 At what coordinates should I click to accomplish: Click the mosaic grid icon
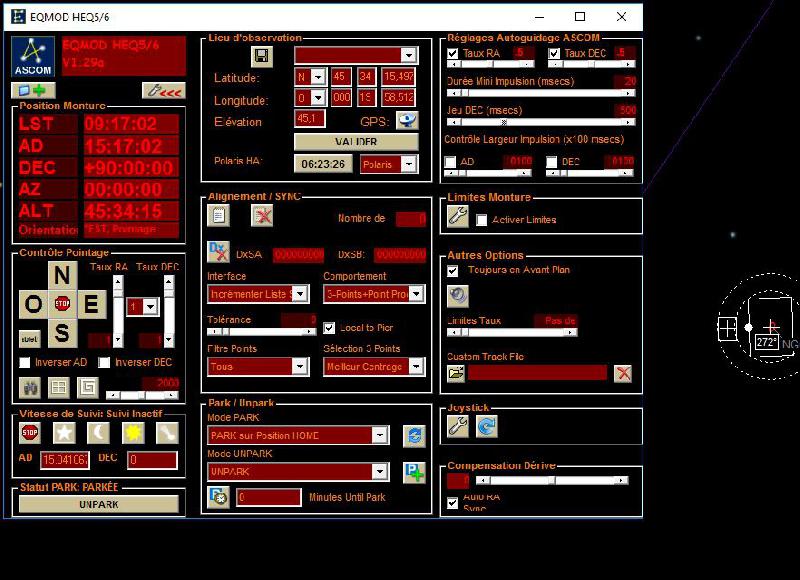pyautogui.click(x=59, y=388)
